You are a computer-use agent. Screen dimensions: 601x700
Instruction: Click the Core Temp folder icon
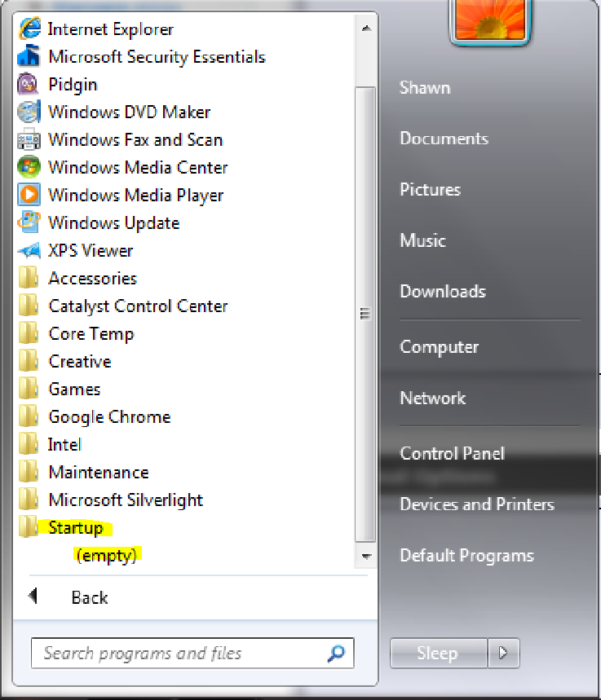(x=29, y=333)
